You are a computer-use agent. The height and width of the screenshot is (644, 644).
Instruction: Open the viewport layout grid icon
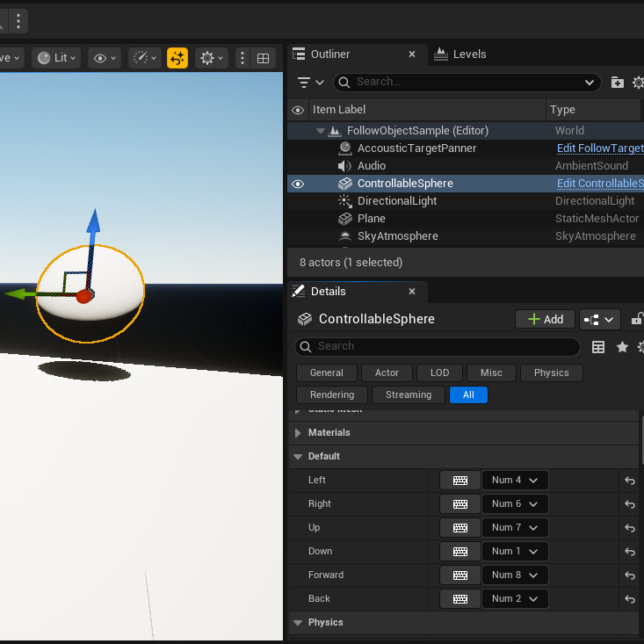tap(263, 58)
